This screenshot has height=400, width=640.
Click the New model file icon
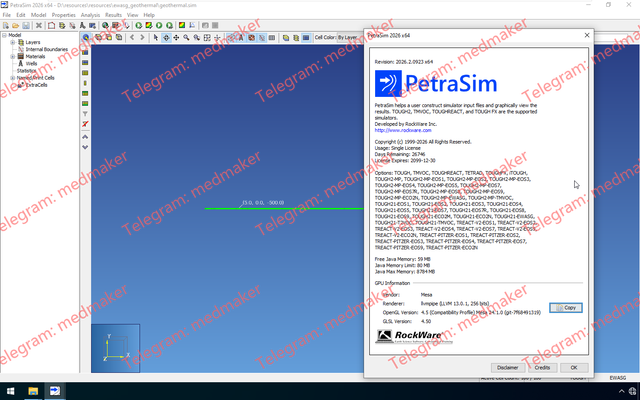coord(6,25)
